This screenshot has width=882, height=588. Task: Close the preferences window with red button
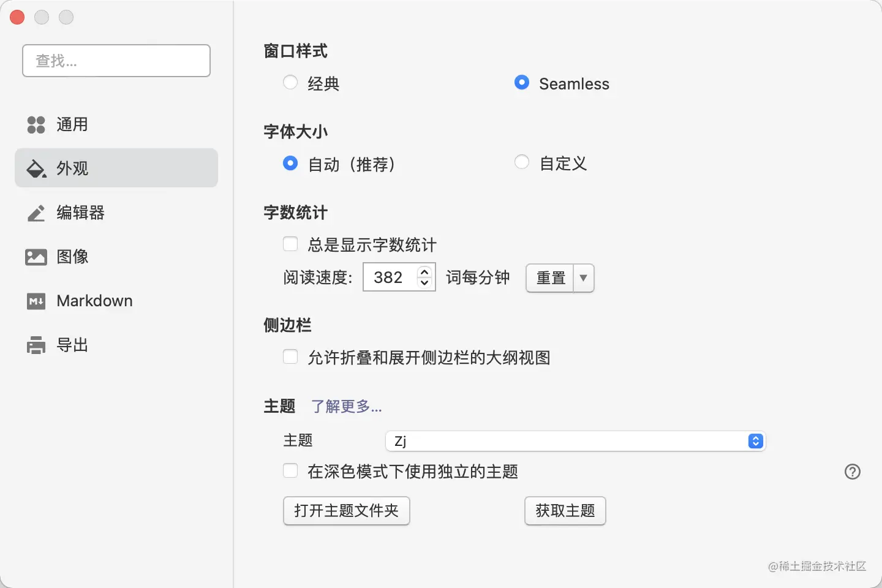click(x=18, y=17)
